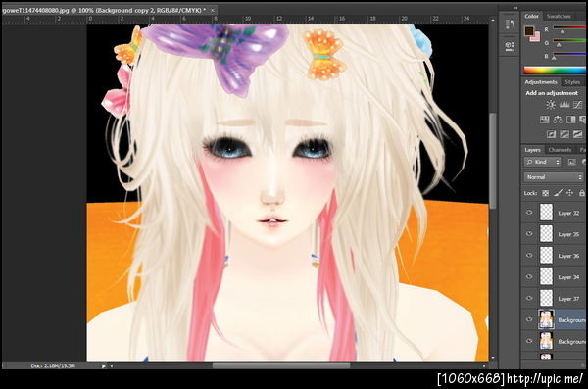The width and height of the screenshot is (588, 389).
Task: Click the horizontal scrollbar left arrow
Action: point(112,366)
